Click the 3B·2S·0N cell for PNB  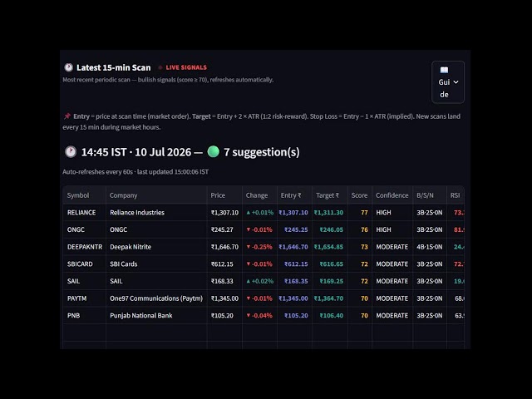pyautogui.click(x=430, y=316)
